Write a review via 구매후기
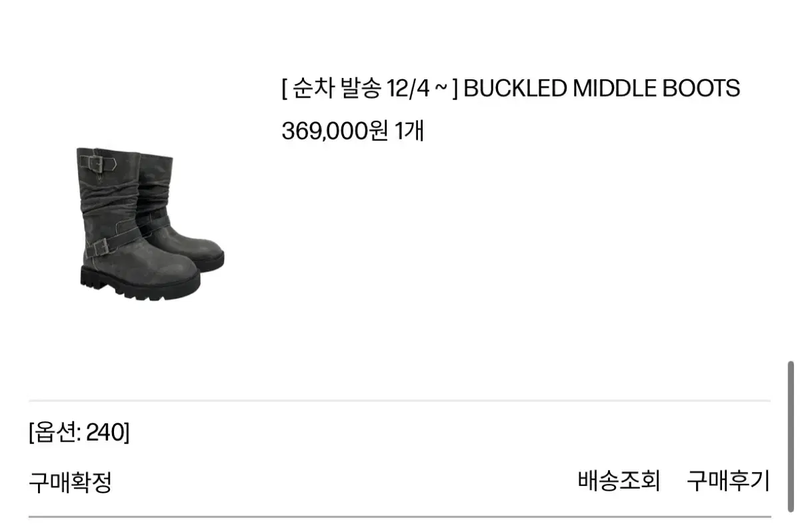 728,480
